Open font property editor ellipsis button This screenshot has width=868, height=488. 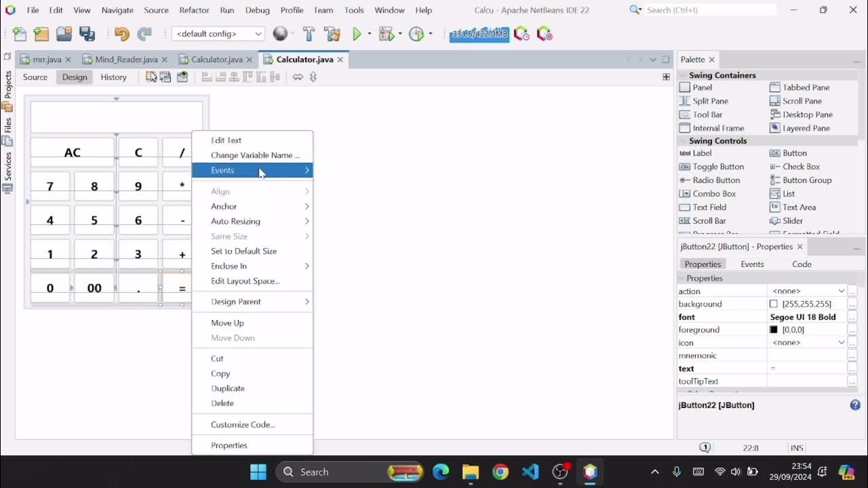point(853,317)
